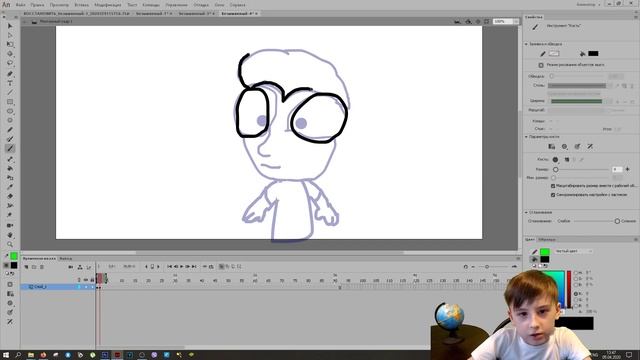Open stroke color swatch in Properties panel
This screenshot has height=360, width=640.
coord(554,53)
